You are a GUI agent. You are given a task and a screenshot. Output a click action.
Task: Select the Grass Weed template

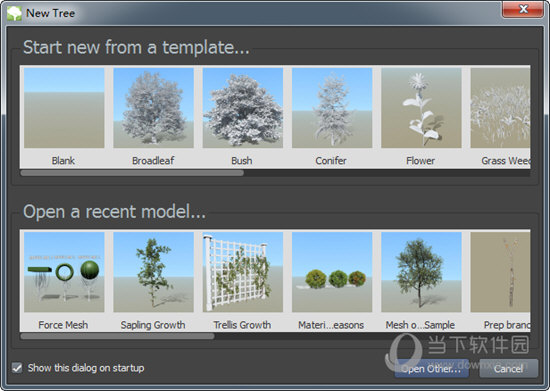pos(500,108)
